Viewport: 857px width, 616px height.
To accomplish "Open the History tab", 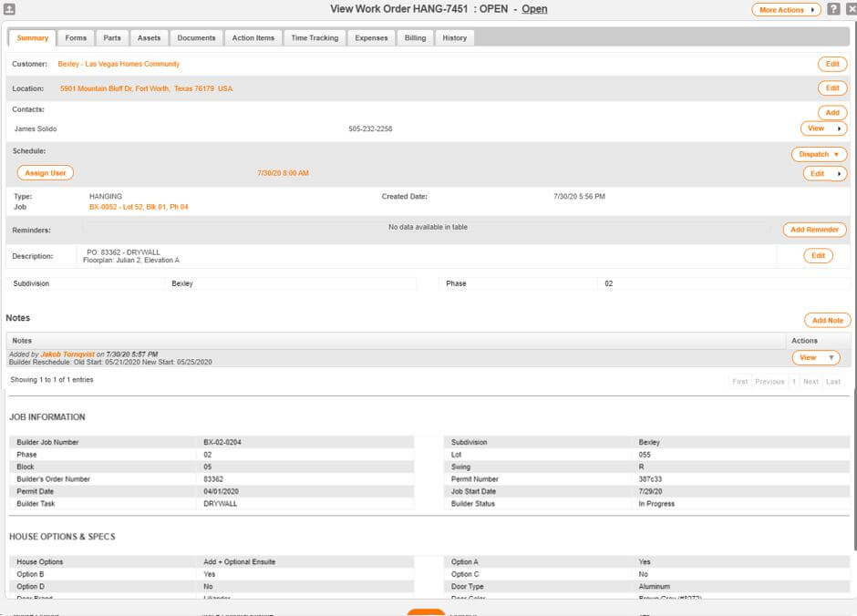I will click(x=454, y=37).
